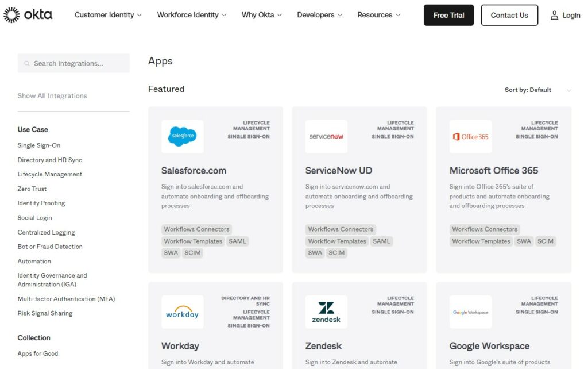Click the Workday logo
The image size is (588, 369).
[182, 312]
